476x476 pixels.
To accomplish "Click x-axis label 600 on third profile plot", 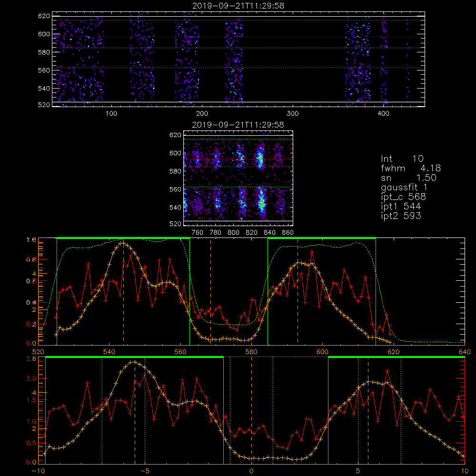I will pos(322,352).
